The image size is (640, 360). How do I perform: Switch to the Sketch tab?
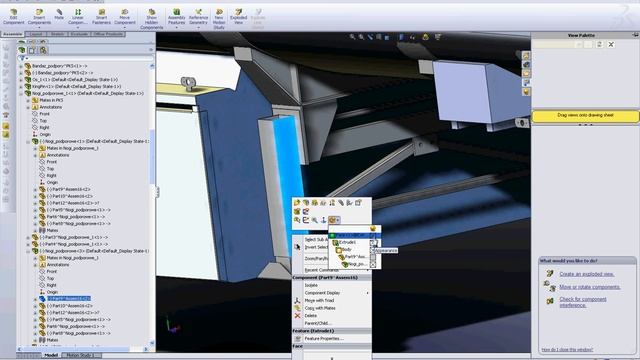[x=57, y=35]
